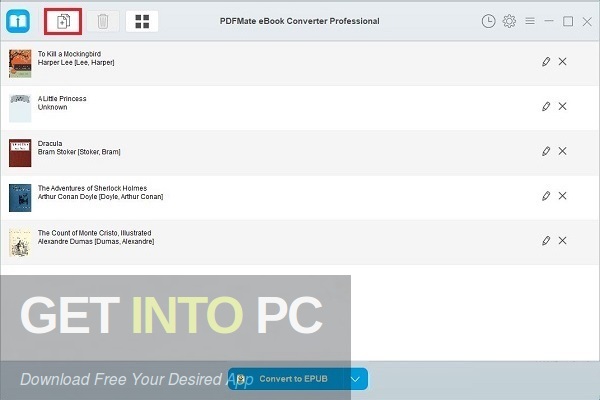Click title 'The Adventures of Sherlock Holmes'
600x400 pixels.
(92, 188)
